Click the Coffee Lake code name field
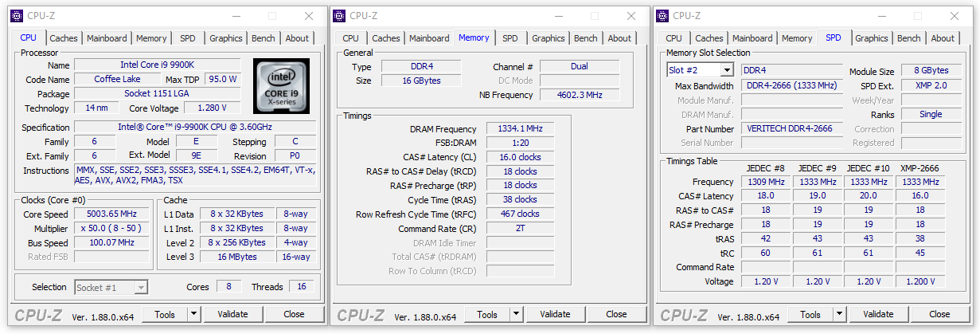 pos(117,79)
